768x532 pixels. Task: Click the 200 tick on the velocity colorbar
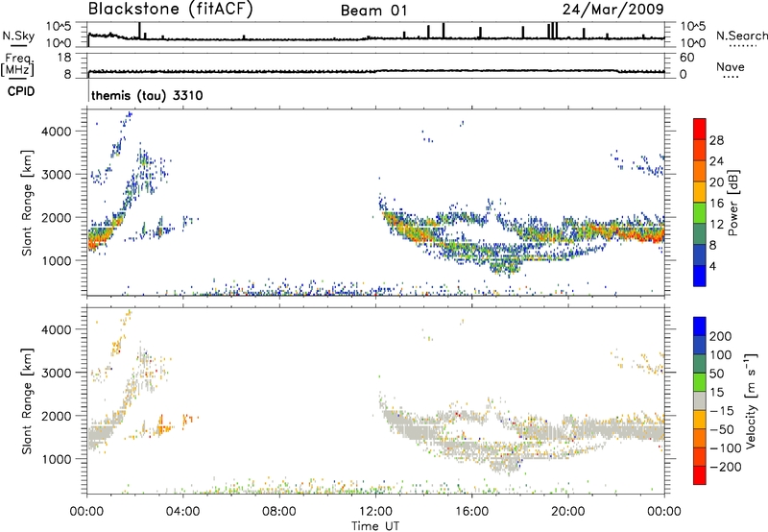[x=721, y=336]
